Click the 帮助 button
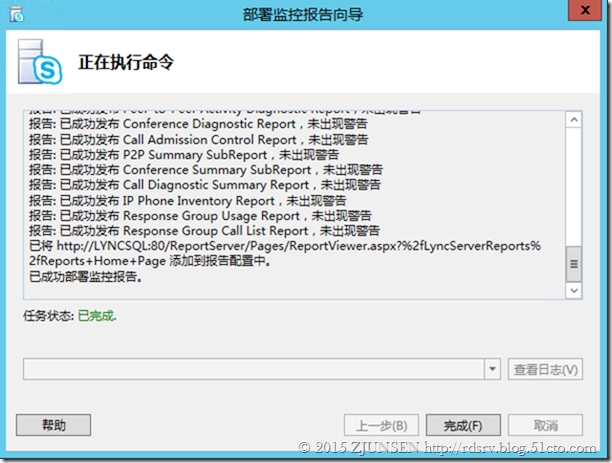The width and height of the screenshot is (612, 463). pos(53,425)
